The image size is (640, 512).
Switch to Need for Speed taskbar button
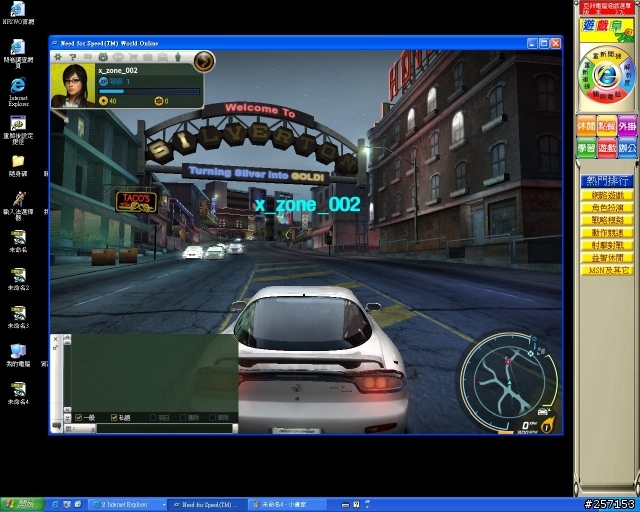pos(208,505)
